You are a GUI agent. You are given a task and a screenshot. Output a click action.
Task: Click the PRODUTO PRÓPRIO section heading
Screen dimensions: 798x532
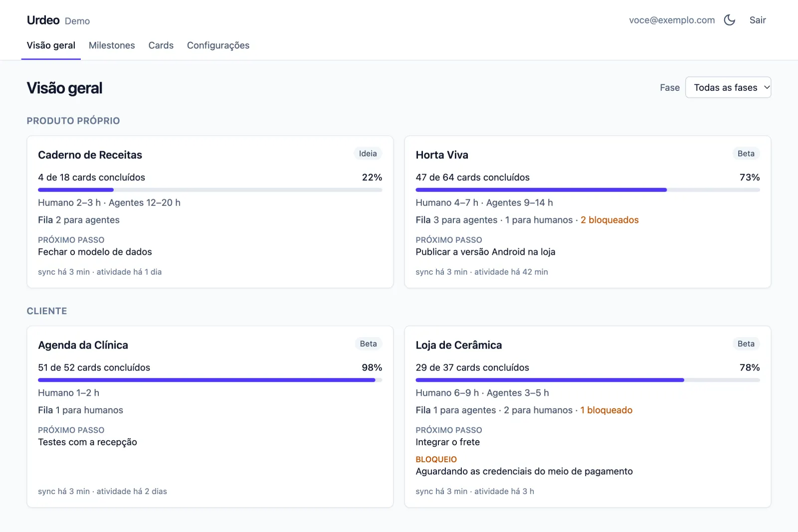[73, 121]
